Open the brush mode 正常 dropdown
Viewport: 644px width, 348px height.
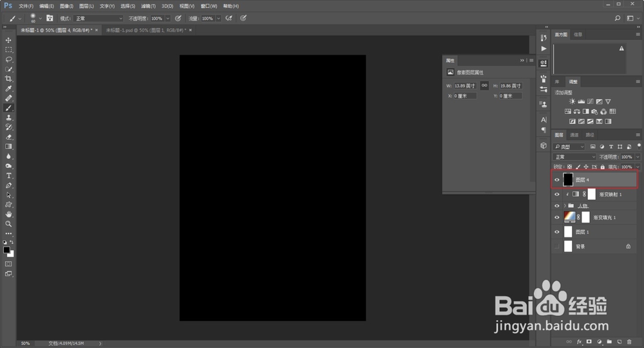pos(99,19)
